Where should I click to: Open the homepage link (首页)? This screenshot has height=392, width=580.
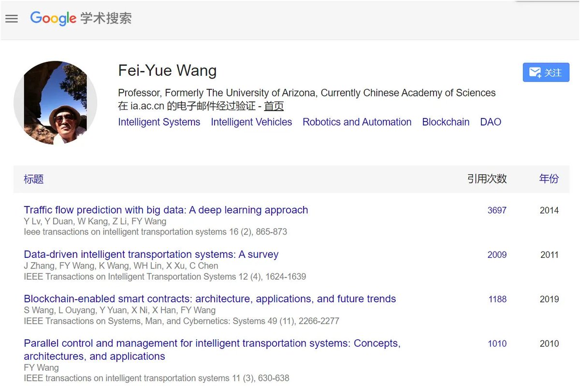[x=274, y=106]
